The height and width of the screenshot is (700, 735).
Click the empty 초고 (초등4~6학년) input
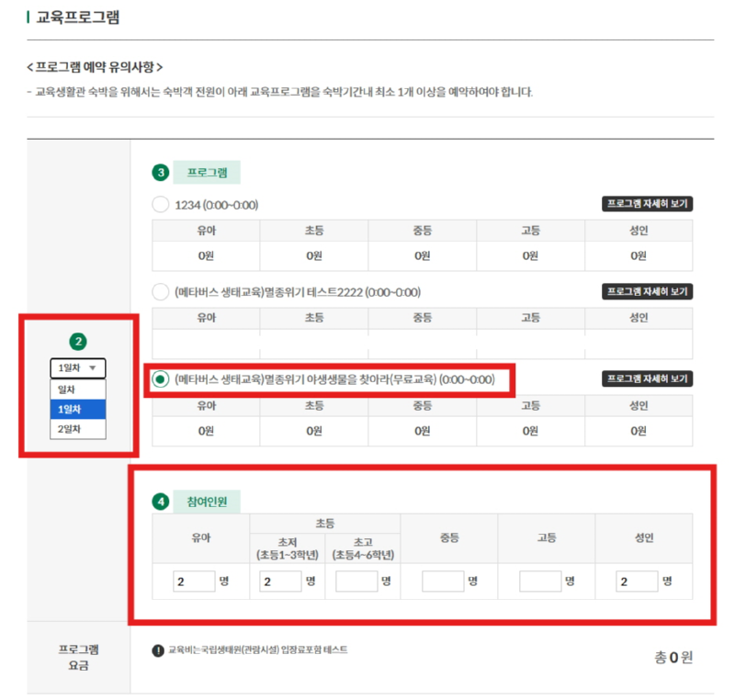tap(355, 581)
